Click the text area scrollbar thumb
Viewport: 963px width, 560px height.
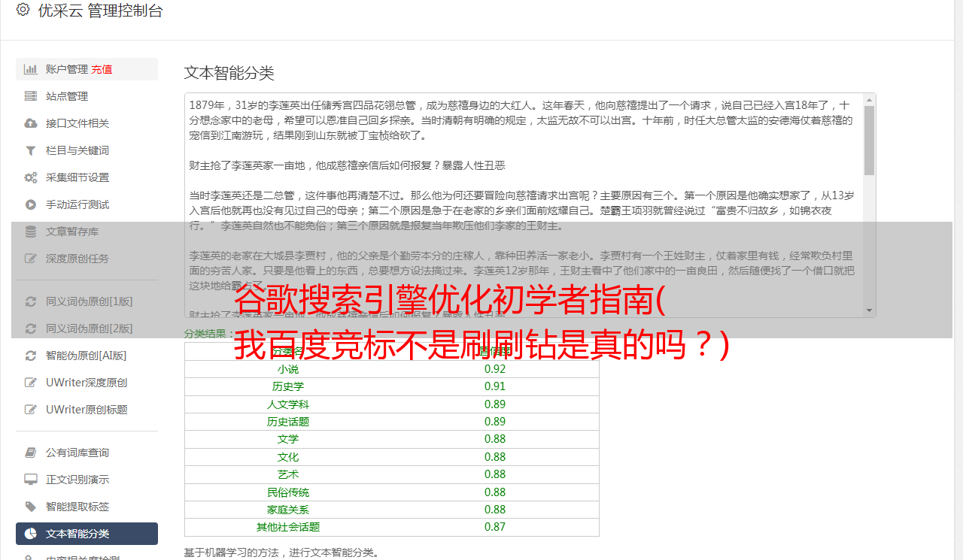[x=869, y=141]
